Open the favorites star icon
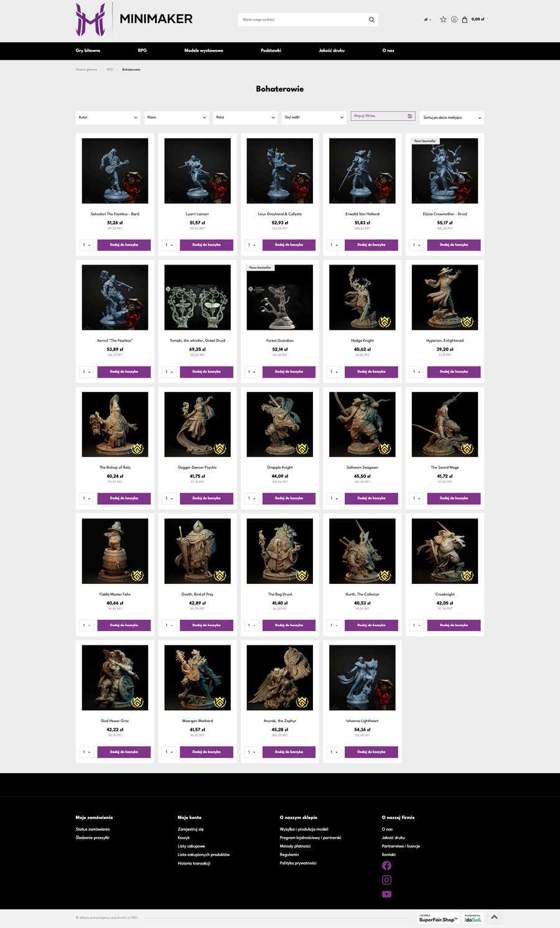 tap(443, 19)
